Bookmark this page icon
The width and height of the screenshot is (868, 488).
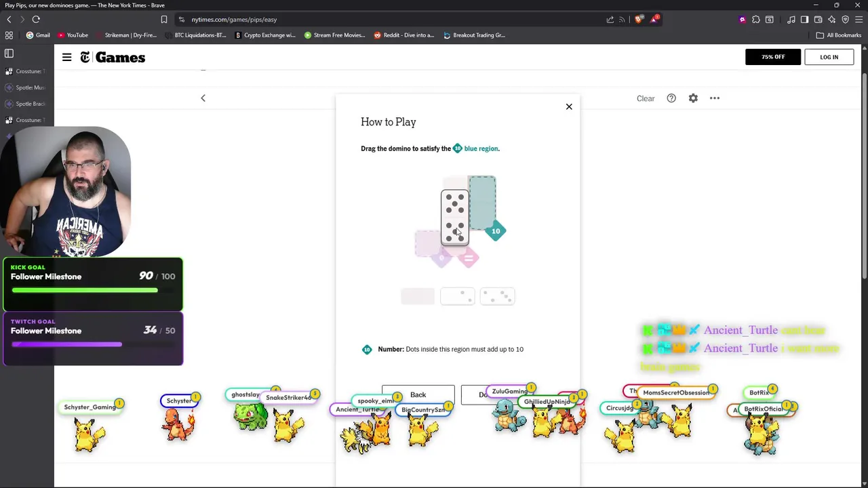tap(163, 20)
